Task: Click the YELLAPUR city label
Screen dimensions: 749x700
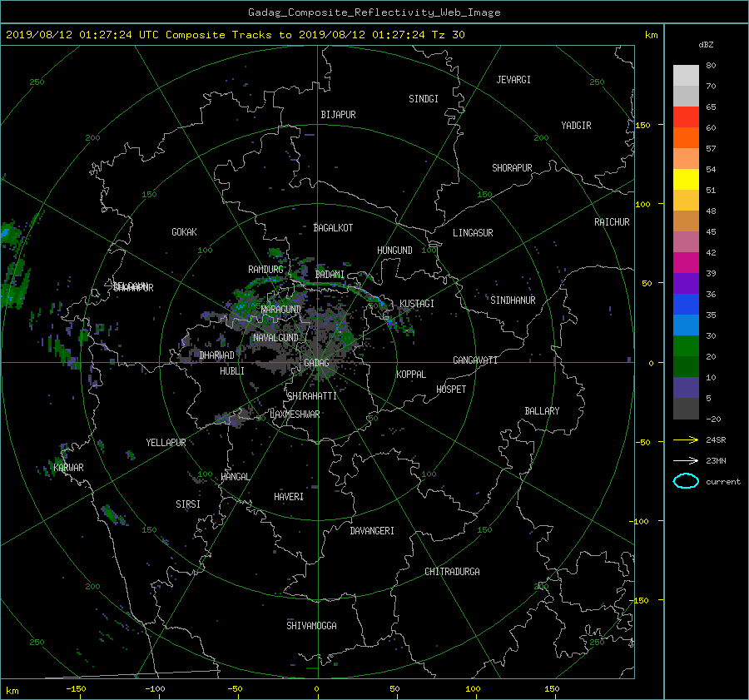Action: pos(166,443)
